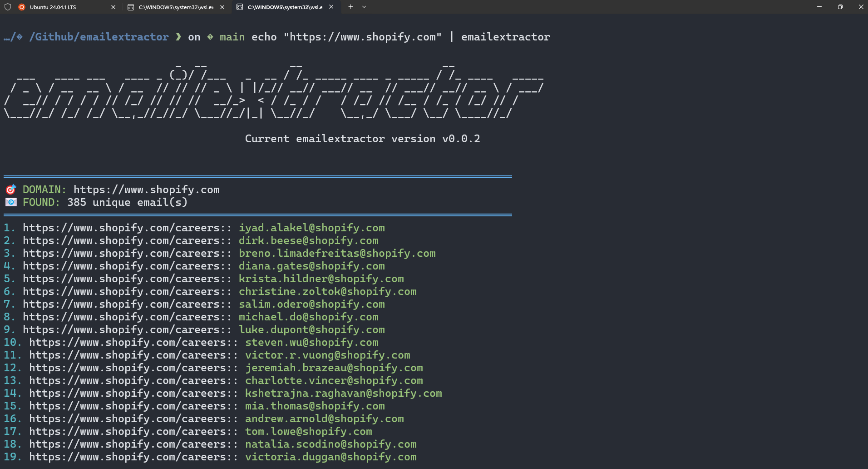Close the second wsl.exe tab

(x=222, y=7)
